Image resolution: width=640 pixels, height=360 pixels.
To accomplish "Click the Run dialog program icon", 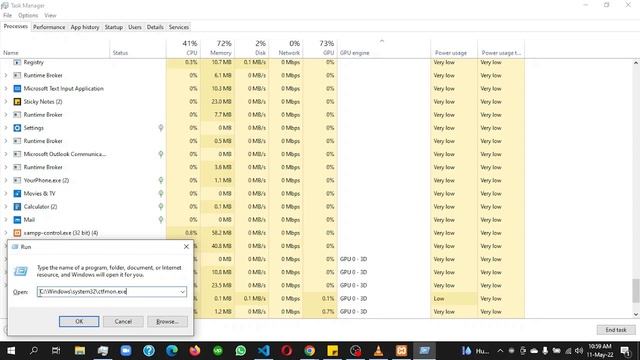I will (21, 271).
